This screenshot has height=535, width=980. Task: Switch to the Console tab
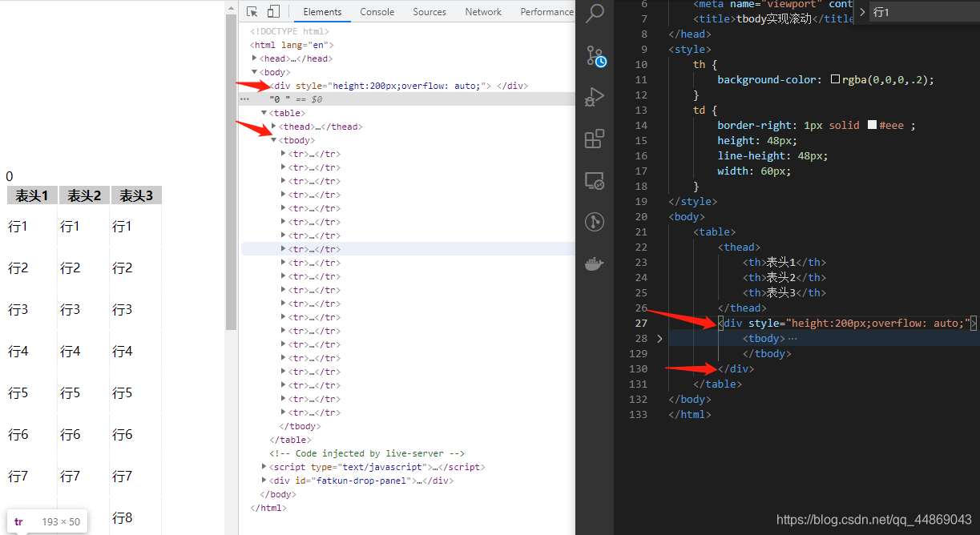click(x=377, y=11)
